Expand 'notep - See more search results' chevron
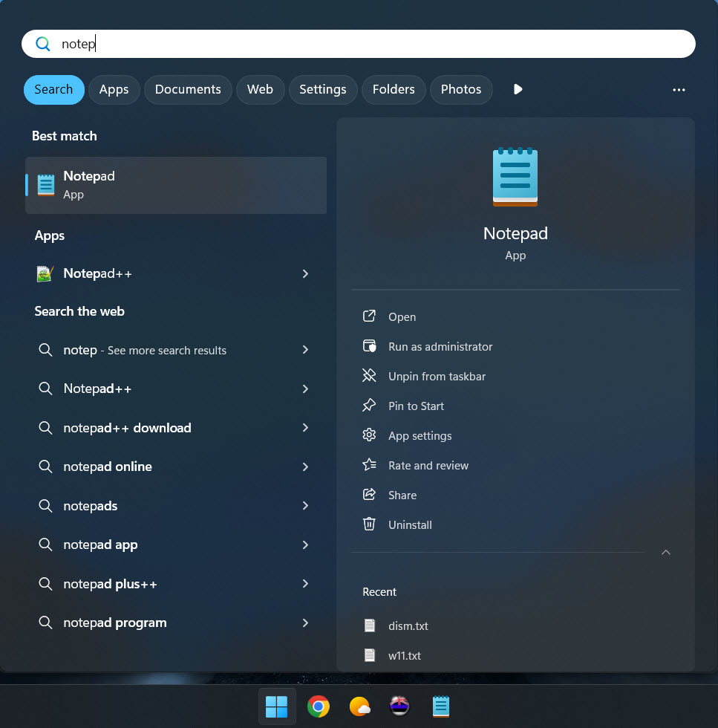The width and height of the screenshot is (718, 728). click(x=305, y=350)
